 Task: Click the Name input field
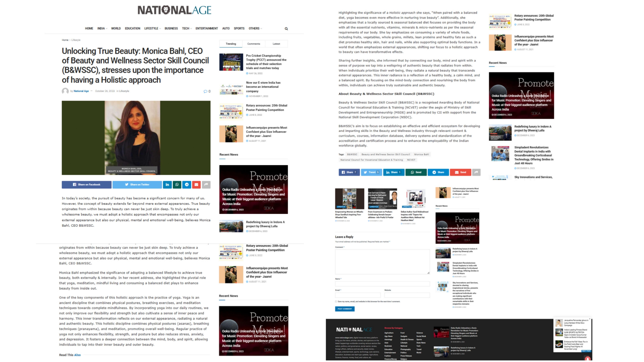(x=383, y=284)
